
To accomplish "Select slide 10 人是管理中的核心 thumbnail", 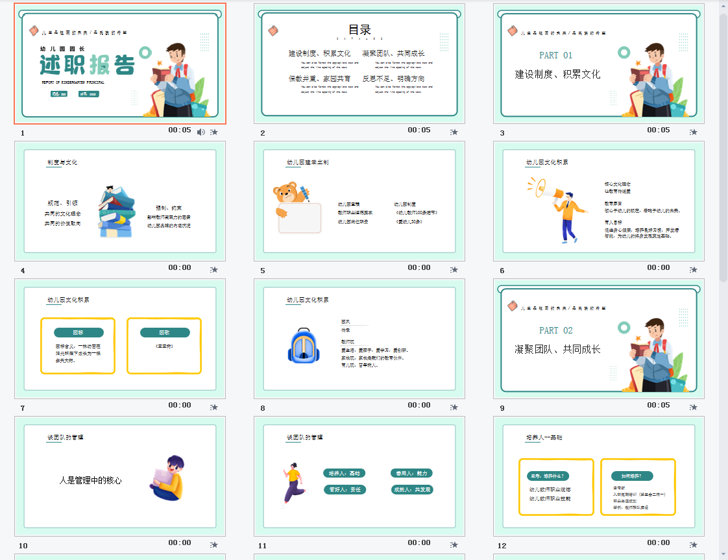I will click(120, 476).
